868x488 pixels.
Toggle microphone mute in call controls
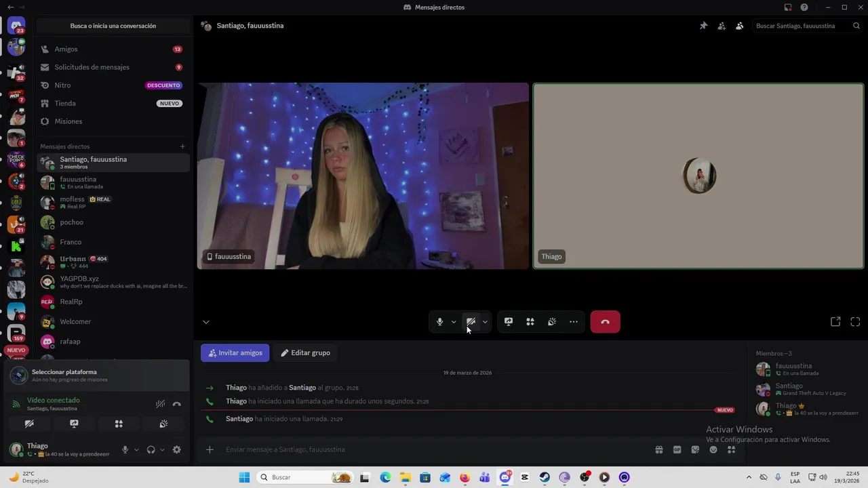tap(439, 322)
